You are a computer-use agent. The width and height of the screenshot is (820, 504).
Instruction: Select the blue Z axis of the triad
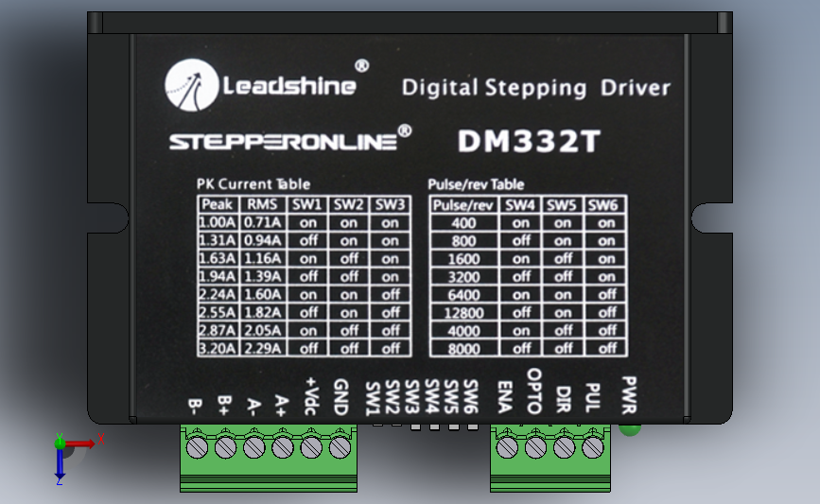click(60, 463)
